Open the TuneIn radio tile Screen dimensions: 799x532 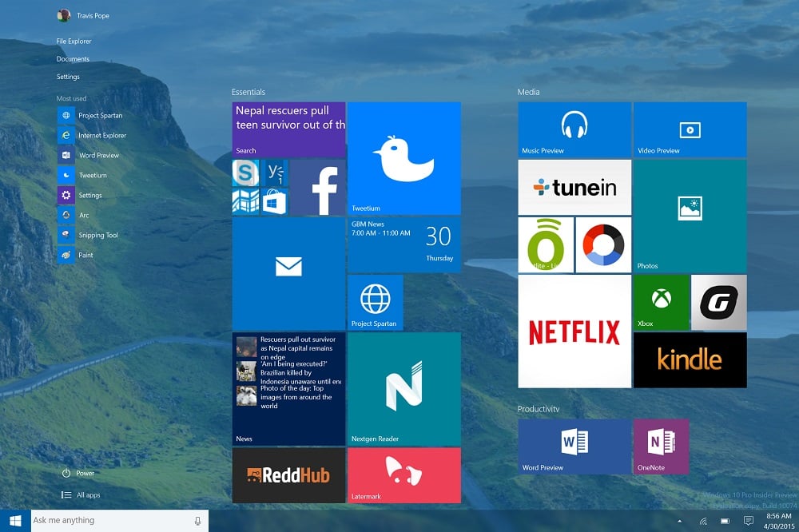574,187
